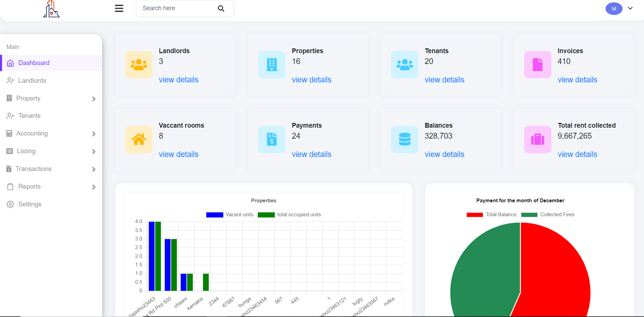Expand the Property submenu chevron

pos(94,99)
